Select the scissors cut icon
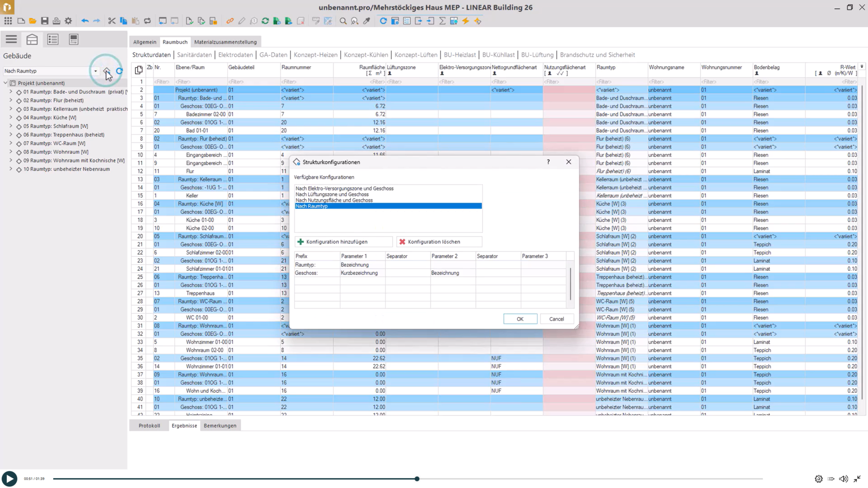Viewport: 868px width, 488px height. pos(112,21)
